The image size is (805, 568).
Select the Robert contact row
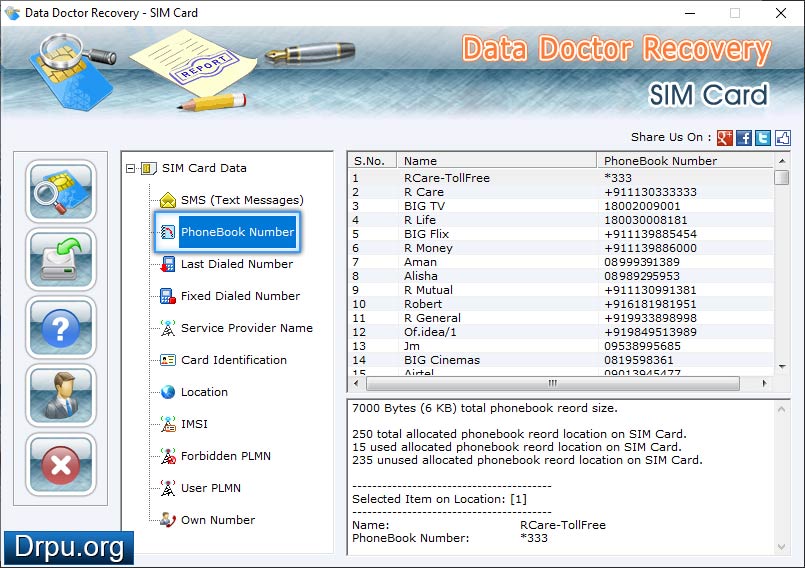[561, 304]
